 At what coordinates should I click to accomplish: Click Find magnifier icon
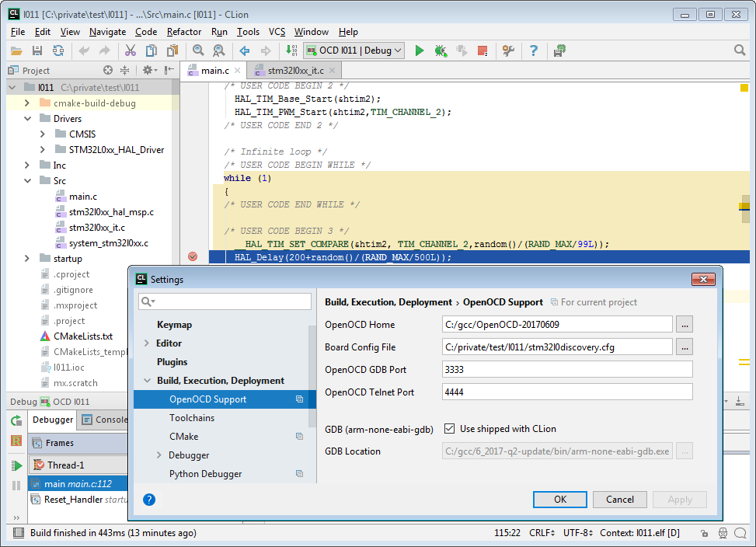198,51
